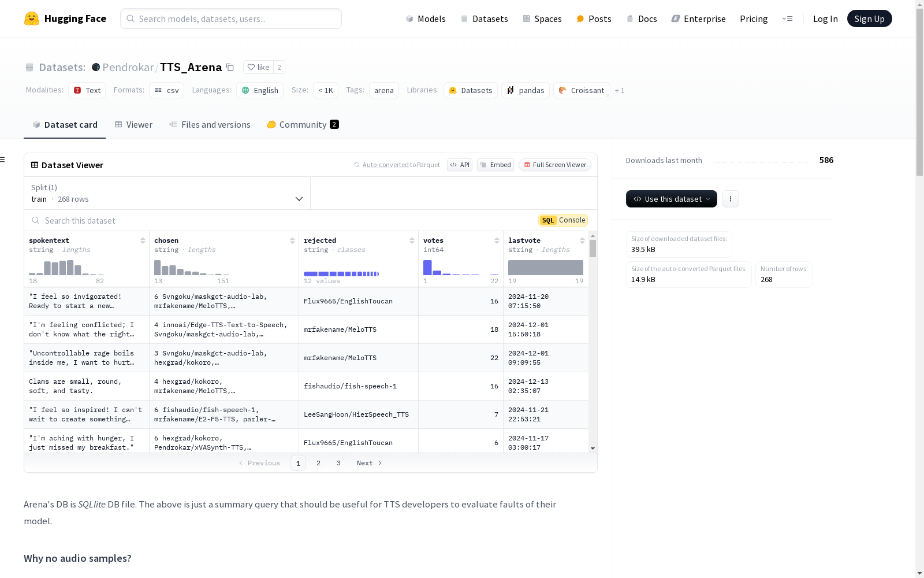Open the Full Screen Viewer

point(554,165)
